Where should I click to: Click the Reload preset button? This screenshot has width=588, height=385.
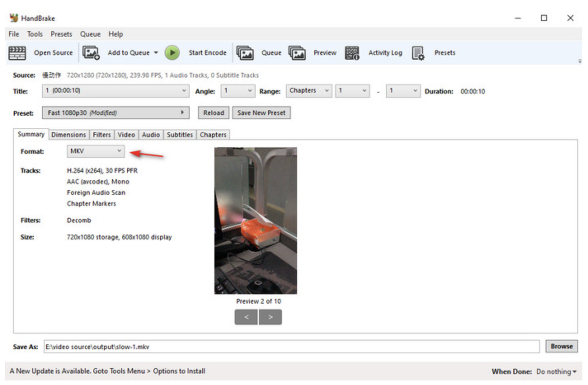click(x=214, y=113)
